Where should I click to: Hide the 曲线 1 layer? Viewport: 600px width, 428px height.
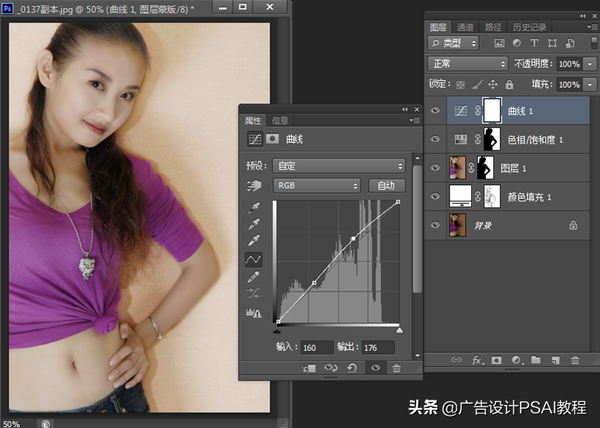pos(435,111)
